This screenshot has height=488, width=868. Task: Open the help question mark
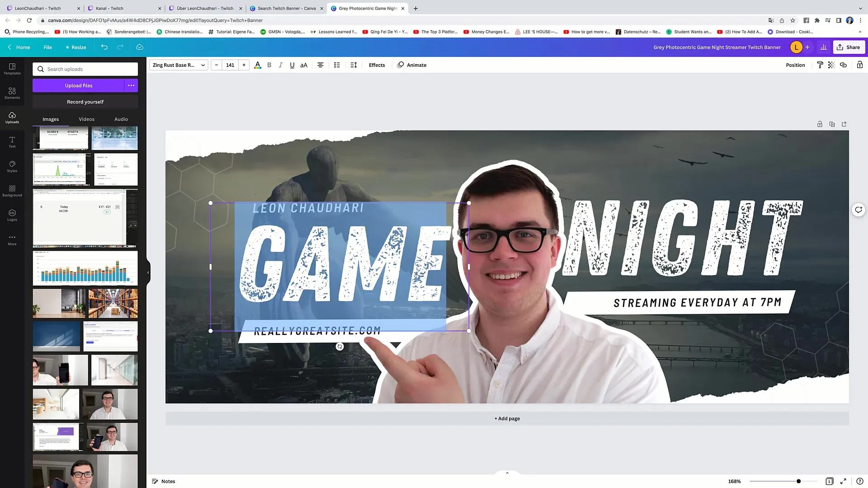[x=859, y=481]
